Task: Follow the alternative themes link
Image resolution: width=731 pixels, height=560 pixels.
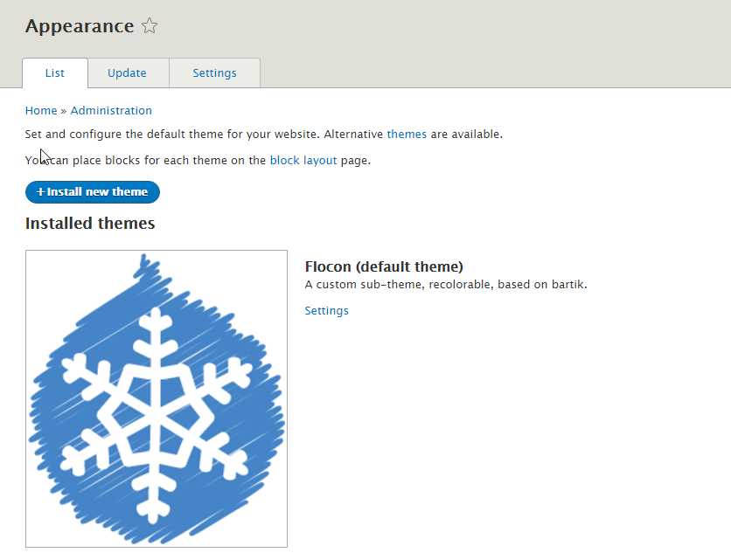Action: point(407,135)
